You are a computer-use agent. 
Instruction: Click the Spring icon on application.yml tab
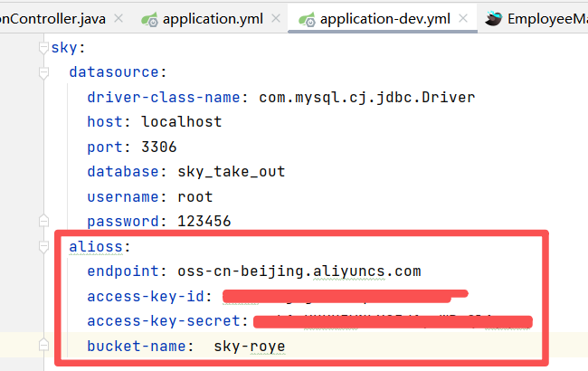(x=149, y=20)
